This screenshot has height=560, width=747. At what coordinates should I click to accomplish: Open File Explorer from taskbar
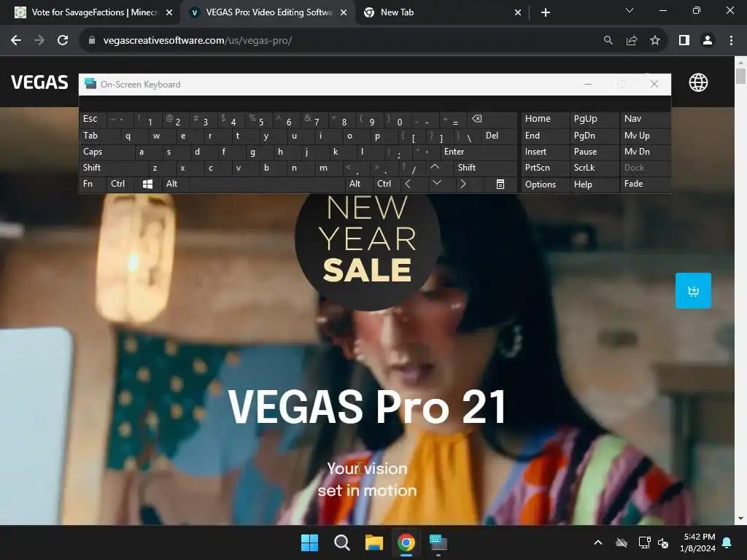(374, 542)
